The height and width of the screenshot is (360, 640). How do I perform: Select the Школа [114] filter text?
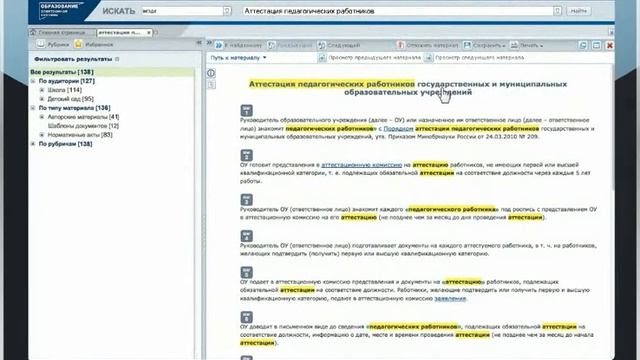(64, 90)
